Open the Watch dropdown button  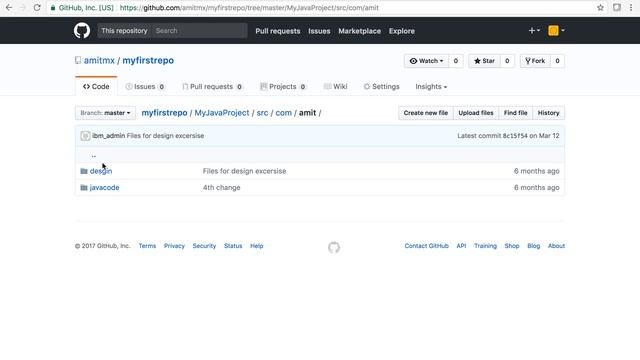[426, 61]
